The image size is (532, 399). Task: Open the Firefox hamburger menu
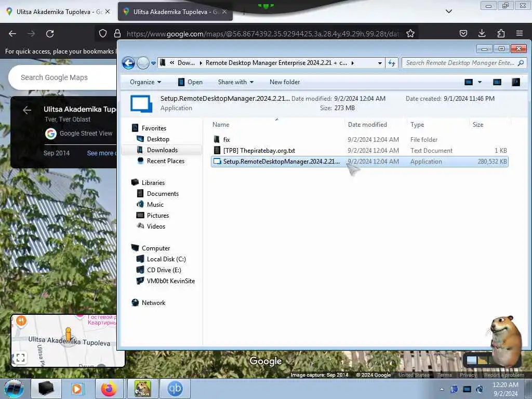(x=520, y=33)
